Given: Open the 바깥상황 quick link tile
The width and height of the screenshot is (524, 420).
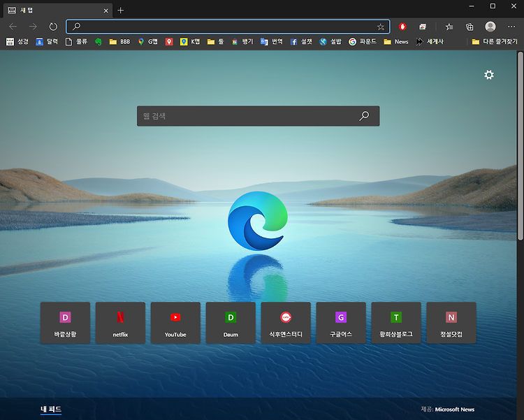Looking at the screenshot, I should click(x=65, y=323).
